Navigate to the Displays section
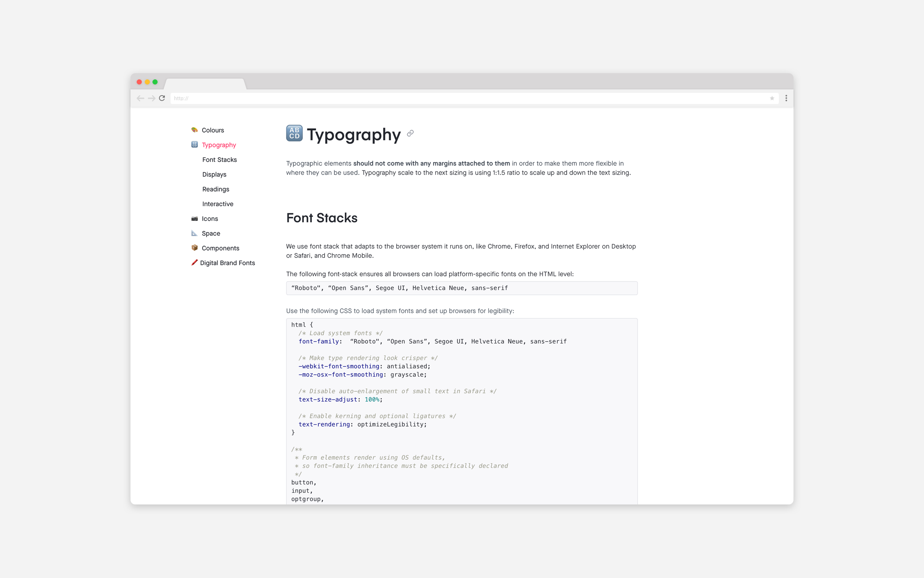Screen dimensions: 924x578 pos(214,174)
